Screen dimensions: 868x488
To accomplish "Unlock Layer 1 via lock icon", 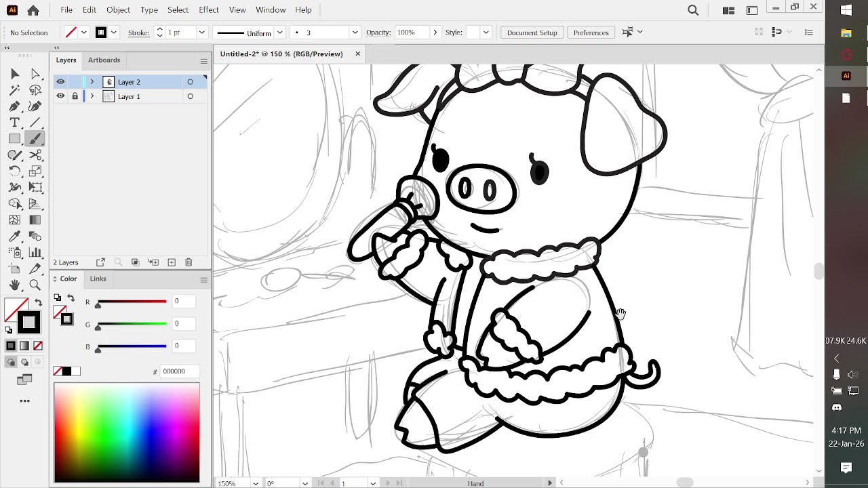I will click(x=75, y=96).
